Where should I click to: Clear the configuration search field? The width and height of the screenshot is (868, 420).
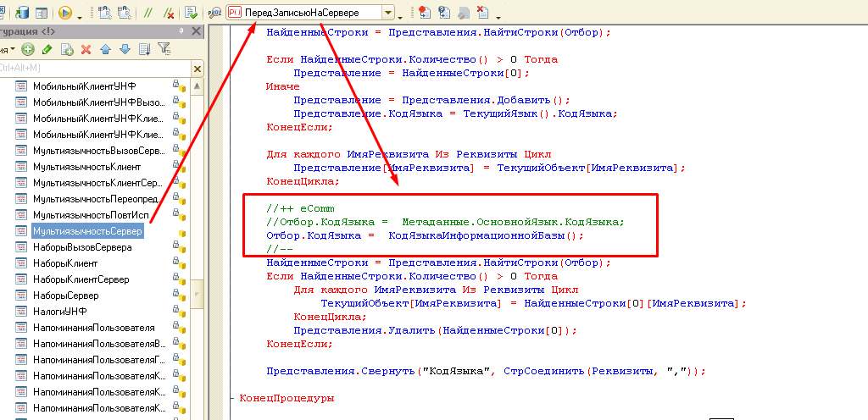pos(198,68)
